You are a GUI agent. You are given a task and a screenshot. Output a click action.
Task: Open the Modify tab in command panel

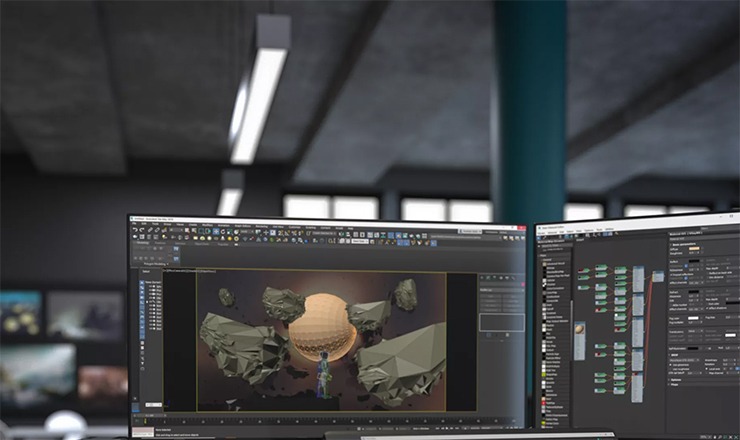(x=486, y=277)
